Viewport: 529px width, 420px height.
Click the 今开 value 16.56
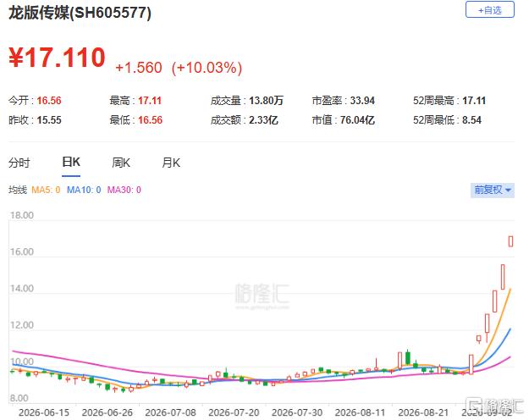tap(49, 101)
